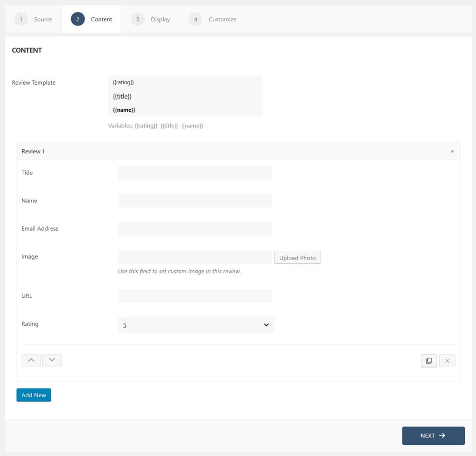
Task: Click the Email Address input field
Action: pyautogui.click(x=195, y=228)
